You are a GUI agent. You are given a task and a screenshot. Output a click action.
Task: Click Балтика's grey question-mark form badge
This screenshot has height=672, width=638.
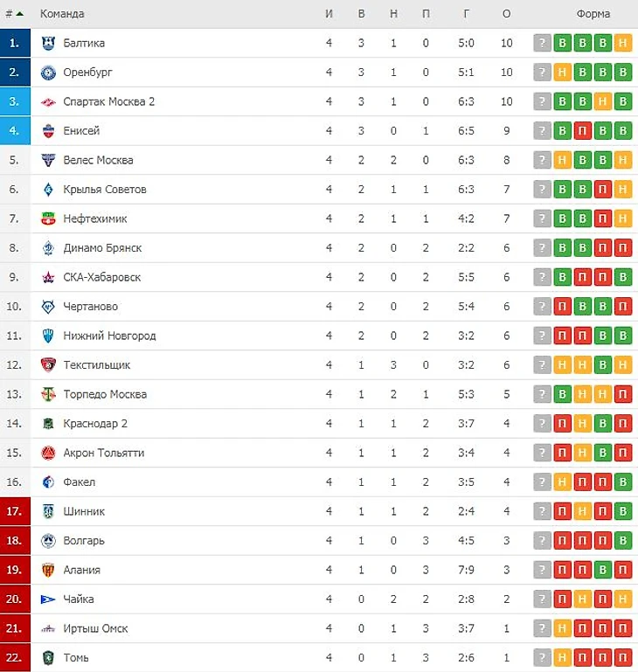pos(543,43)
